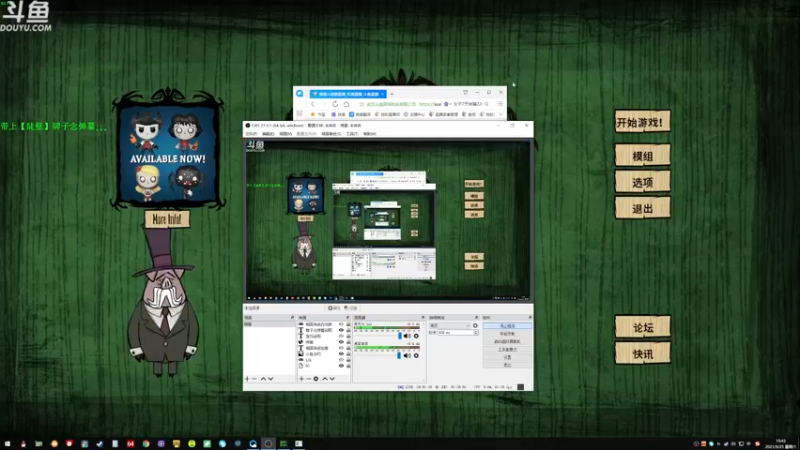Open a new tab in the browser
The width and height of the screenshot is (800, 450).
coord(392,94)
